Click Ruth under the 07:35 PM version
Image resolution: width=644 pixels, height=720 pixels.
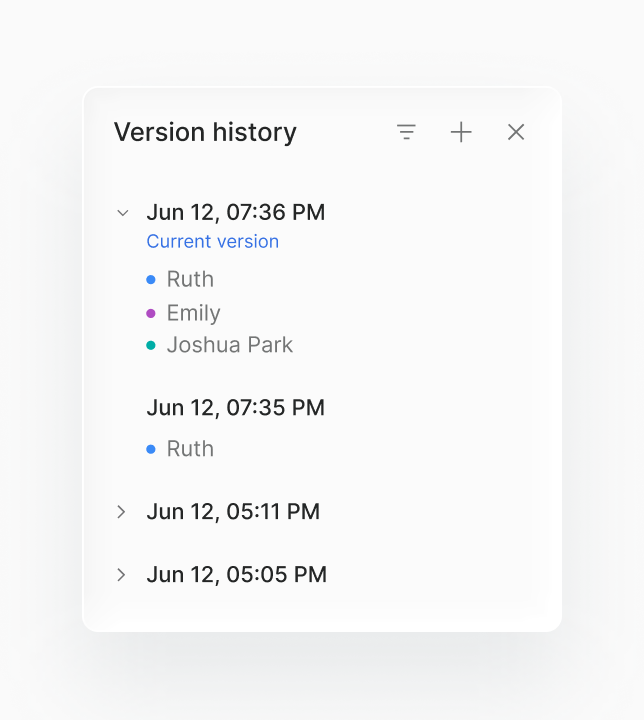190,449
